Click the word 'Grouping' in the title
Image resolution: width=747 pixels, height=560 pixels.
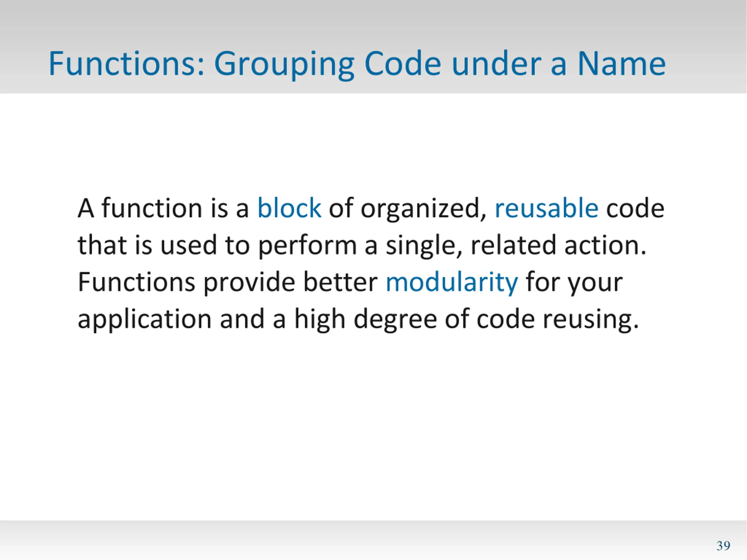tap(284, 65)
